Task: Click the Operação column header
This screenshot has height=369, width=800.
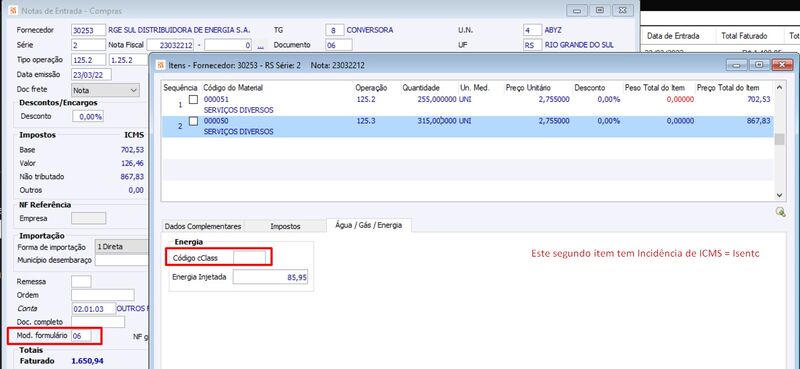Action: (371, 88)
